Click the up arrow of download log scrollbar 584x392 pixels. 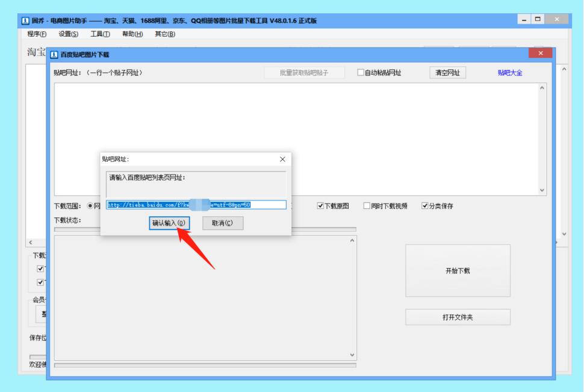pos(352,241)
